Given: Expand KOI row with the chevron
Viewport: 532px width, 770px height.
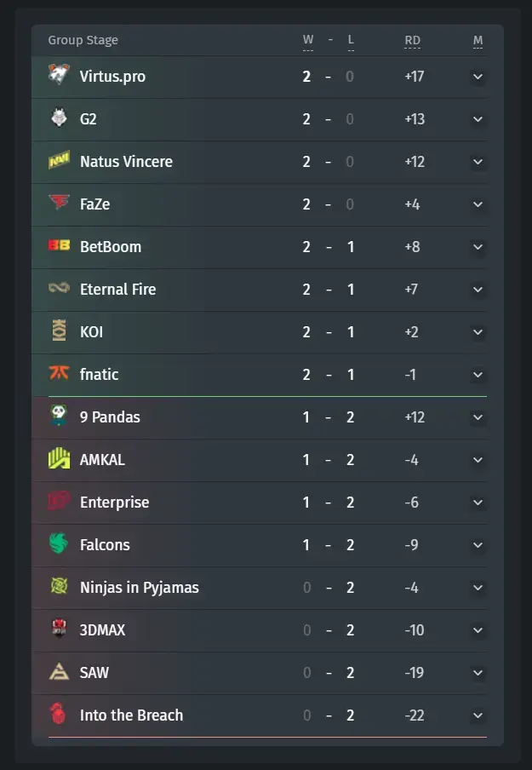Looking at the screenshot, I should pos(478,332).
